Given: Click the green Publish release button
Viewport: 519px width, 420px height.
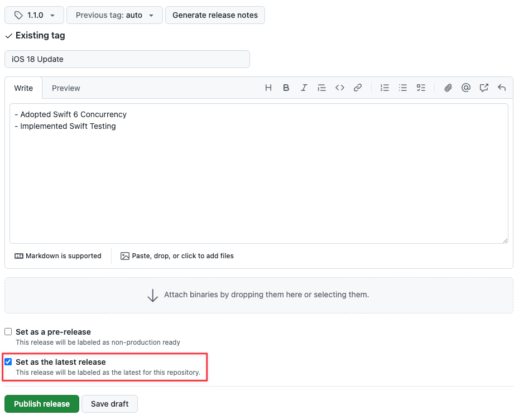Looking at the screenshot, I should pyautogui.click(x=42, y=404).
